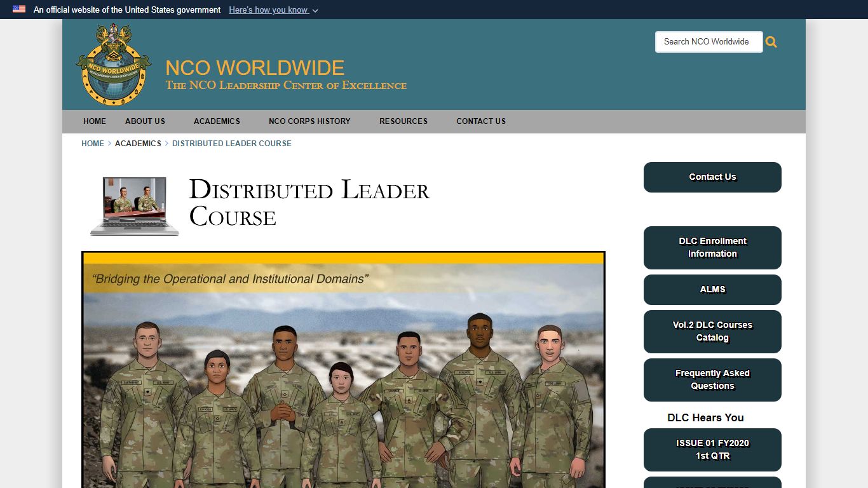The height and width of the screenshot is (488, 868).
Task: Open the ALMS button
Action: 712,290
